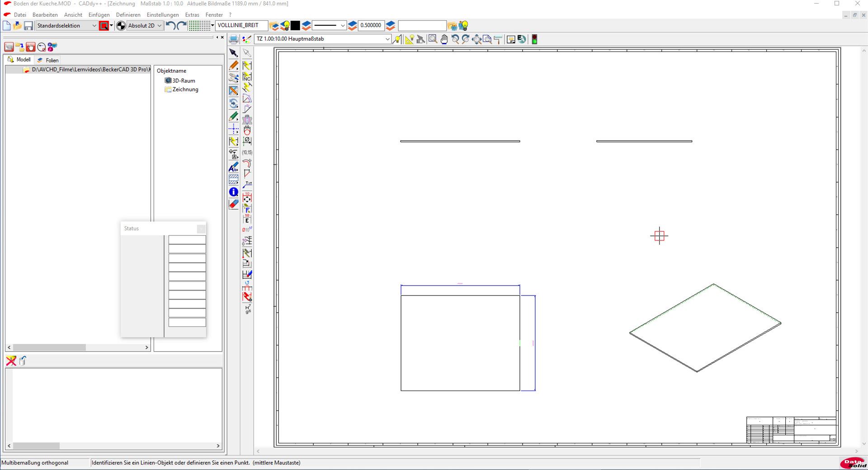Open the Extras menu
This screenshot has height=470, width=868.
[x=192, y=15]
